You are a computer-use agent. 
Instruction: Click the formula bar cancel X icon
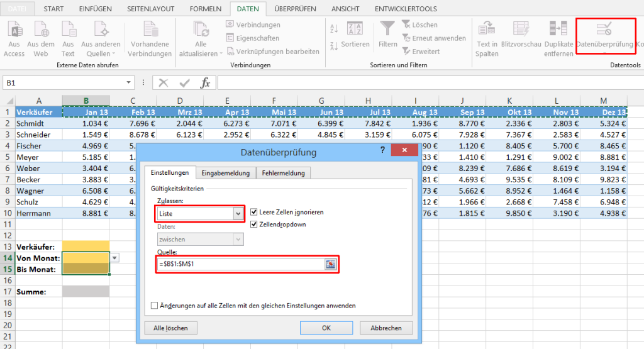point(164,83)
